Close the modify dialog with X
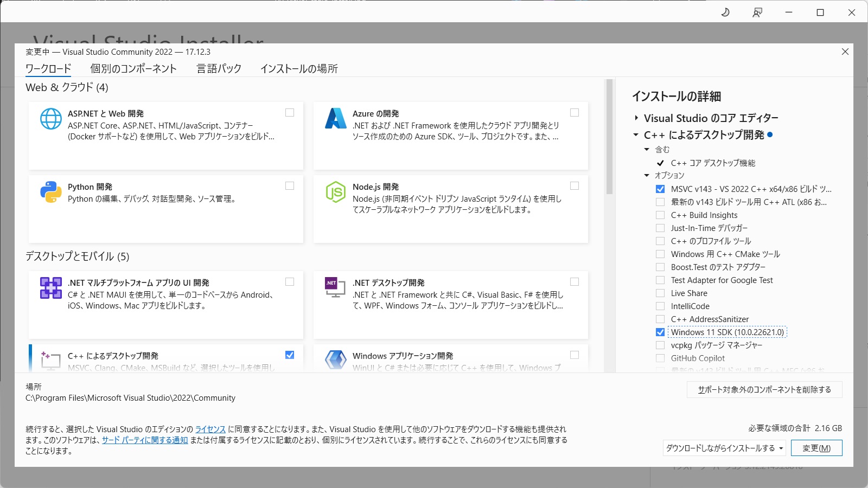Screen dimensions: 868x488 (x=845, y=52)
